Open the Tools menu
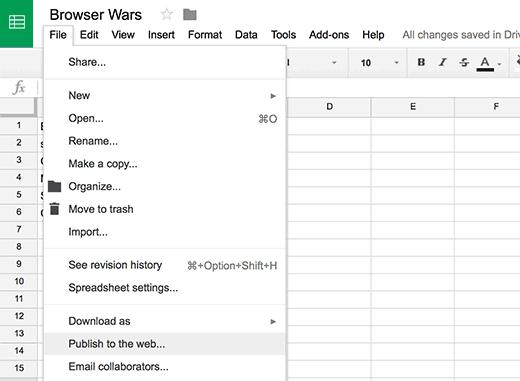Viewport: 520px width, 381px height. (283, 35)
